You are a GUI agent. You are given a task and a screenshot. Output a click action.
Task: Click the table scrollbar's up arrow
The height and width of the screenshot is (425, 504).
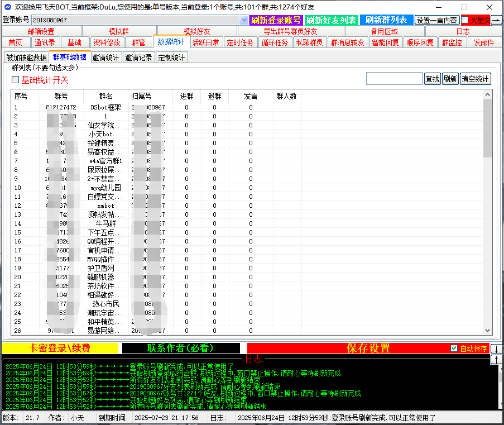488,94
